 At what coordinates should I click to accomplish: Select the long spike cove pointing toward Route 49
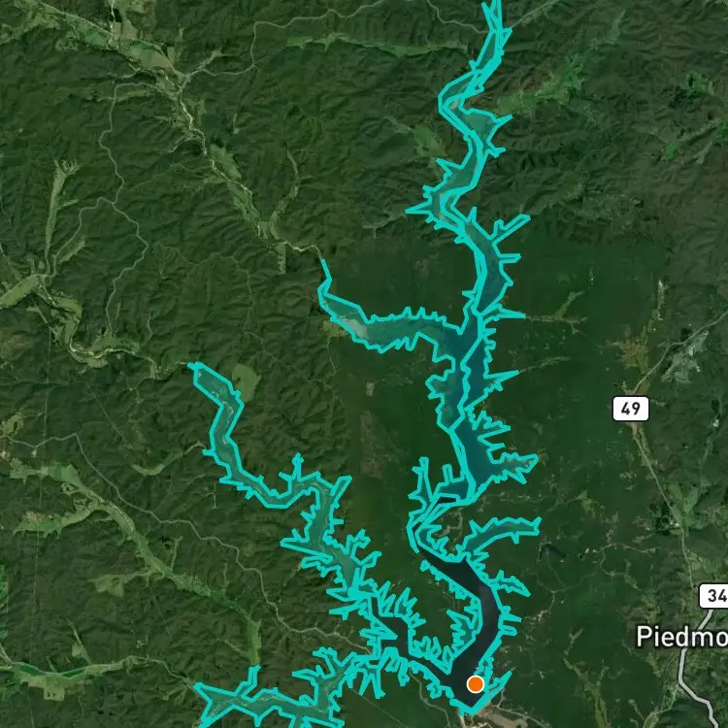coord(502,377)
